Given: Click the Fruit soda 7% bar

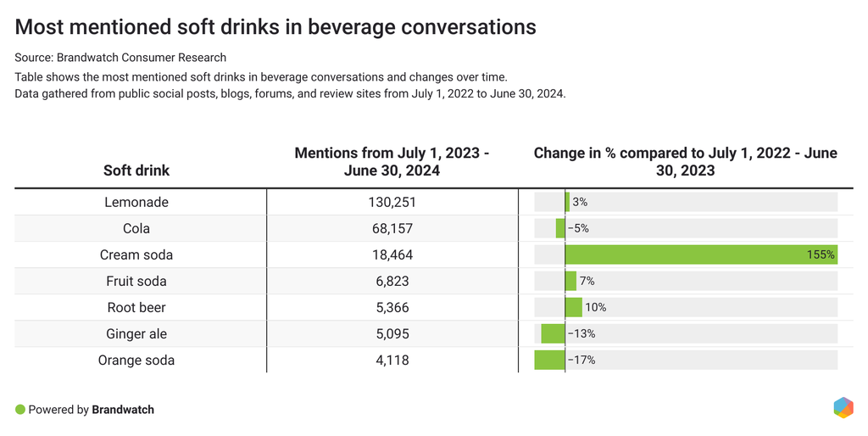Looking at the screenshot, I should pos(571,281).
